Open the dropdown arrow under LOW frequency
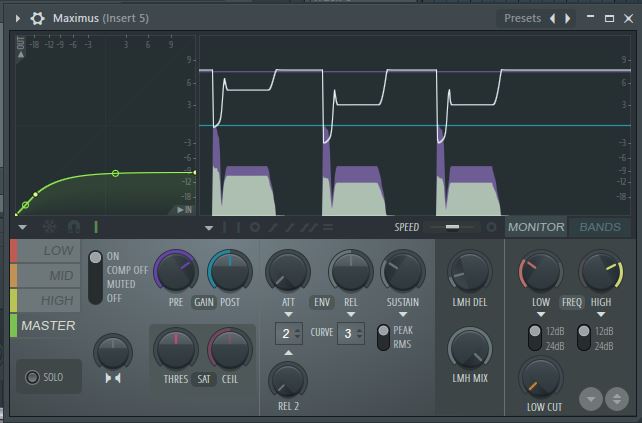Screen dimensions: 642x423 click(541, 314)
